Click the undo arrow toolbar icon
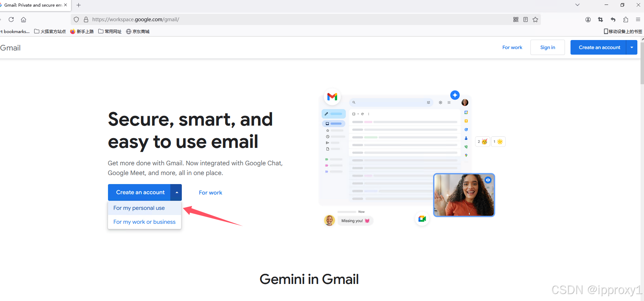This screenshot has width=644, height=301. pyautogui.click(x=613, y=19)
